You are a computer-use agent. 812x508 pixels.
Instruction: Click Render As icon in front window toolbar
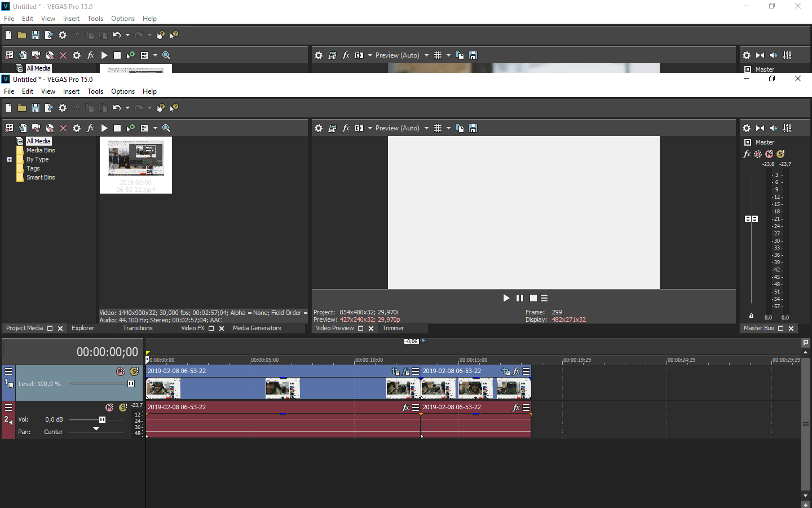[x=49, y=108]
